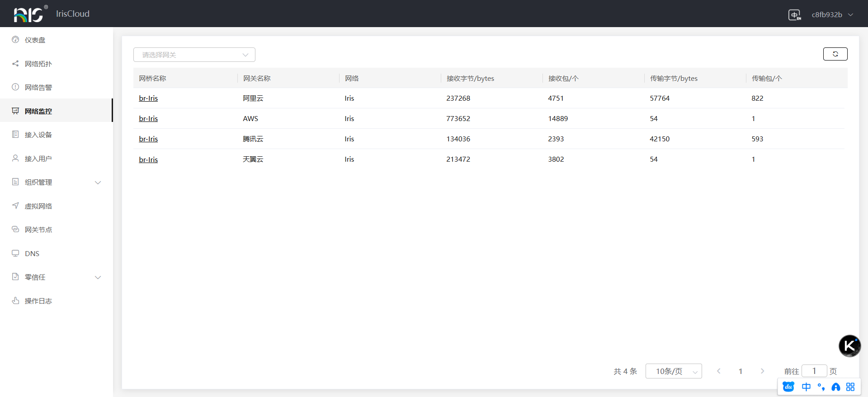Open the 操作日志 menu item
This screenshot has height=397, width=868.
tap(38, 301)
